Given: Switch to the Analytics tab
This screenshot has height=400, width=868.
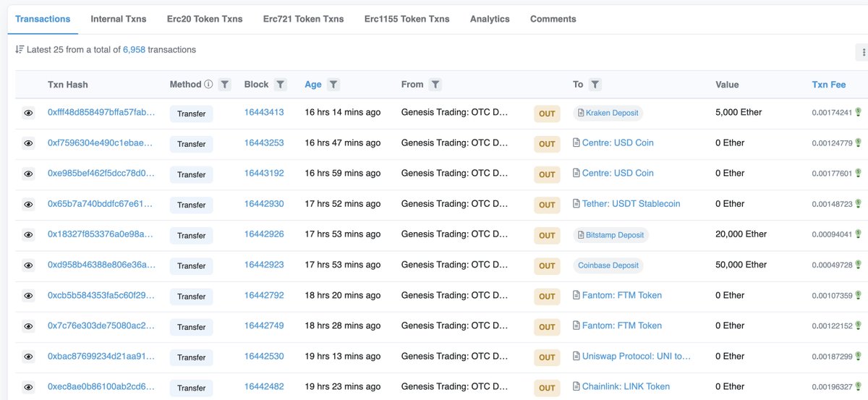Looking at the screenshot, I should [x=490, y=19].
